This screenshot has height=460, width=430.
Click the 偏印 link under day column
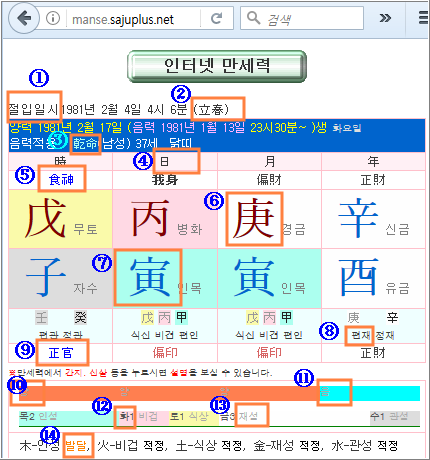165,353
